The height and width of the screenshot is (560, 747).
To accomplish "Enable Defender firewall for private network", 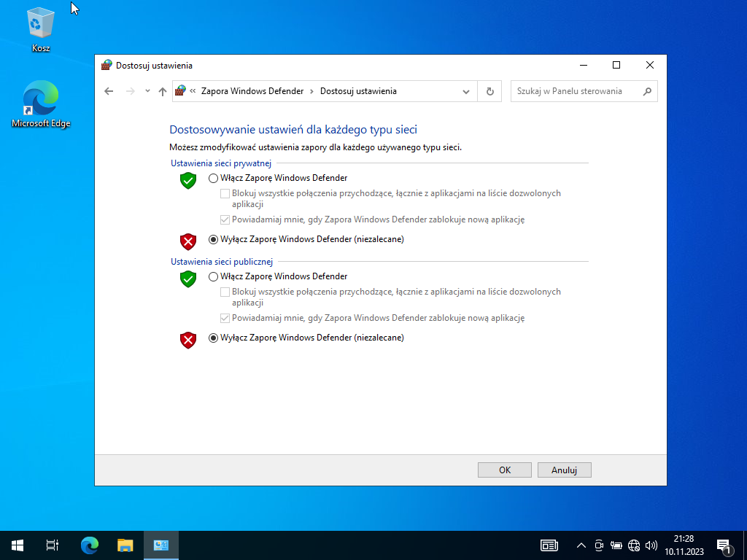I will [x=214, y=179].
